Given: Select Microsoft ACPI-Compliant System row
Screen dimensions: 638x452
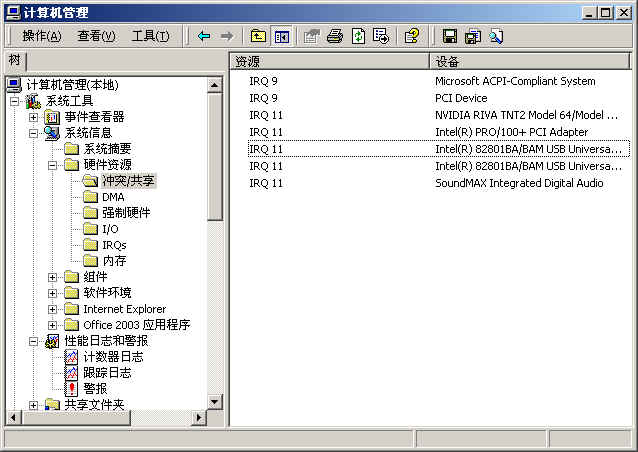Looking at the screenshot, I should 439,81.
